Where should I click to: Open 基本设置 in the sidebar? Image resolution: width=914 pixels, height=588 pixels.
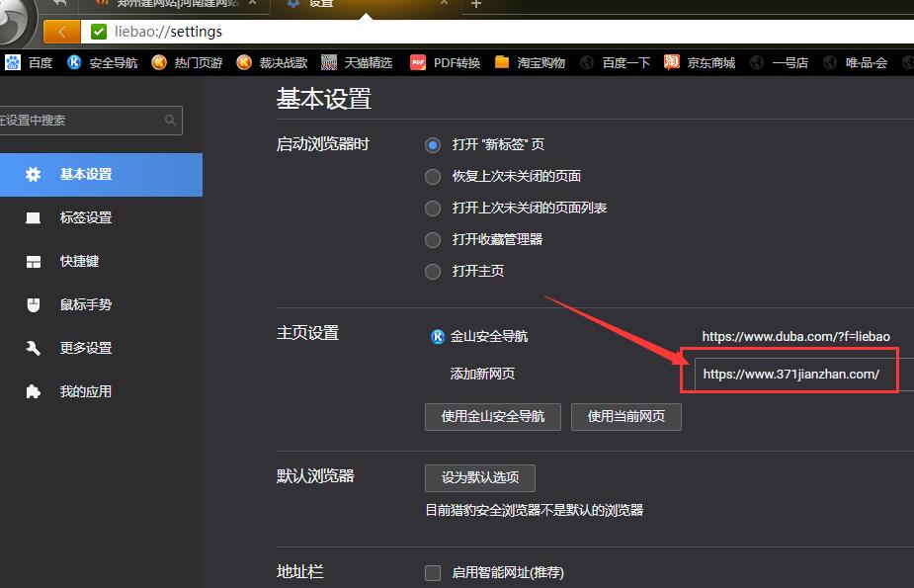pyautogui.click(x=102, y=175)
